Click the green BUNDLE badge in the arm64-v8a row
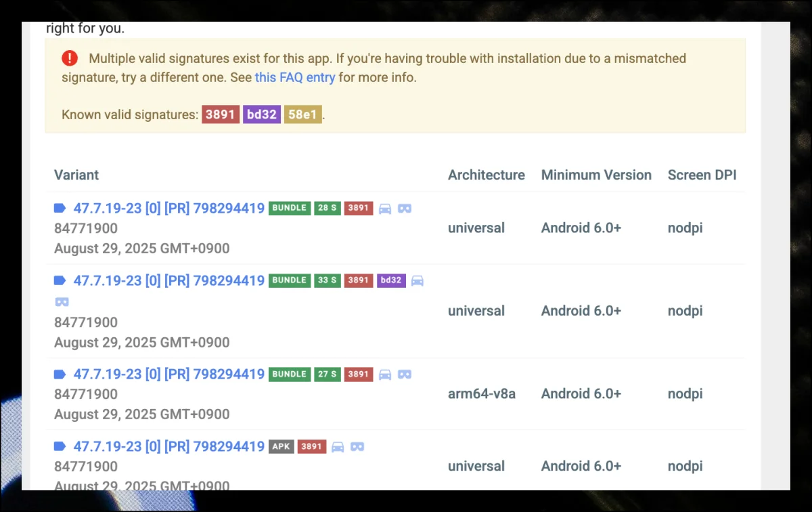Image resolution: width=812 pixels, height=512 pixels. tap(289, 375)
